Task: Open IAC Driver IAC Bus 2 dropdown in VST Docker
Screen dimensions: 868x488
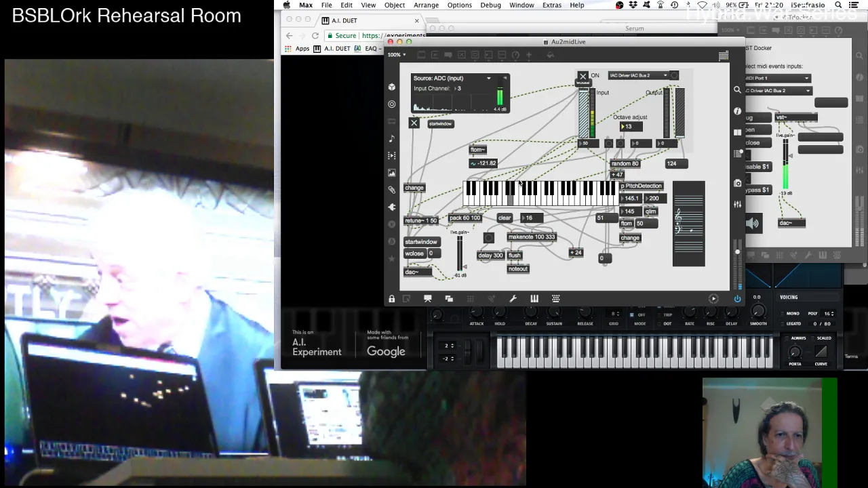Action: click(777, 90)
